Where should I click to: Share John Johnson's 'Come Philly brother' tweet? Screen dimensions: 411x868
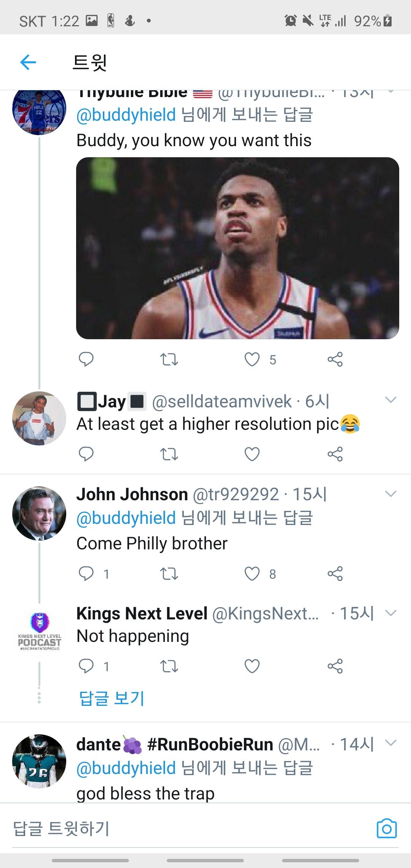(335, 574)
